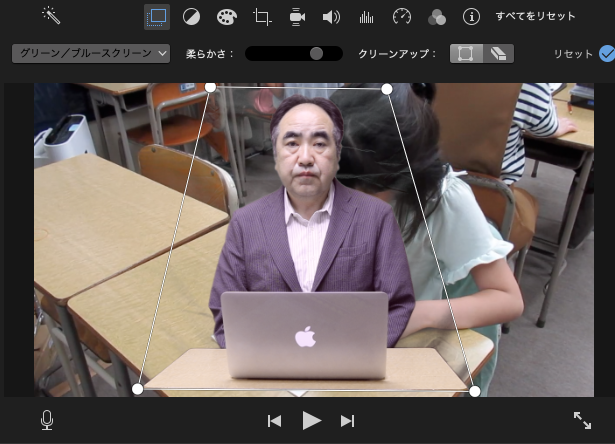Click the 柔らかさ softness slider knob
This screenshot has height=444, width=615.
(316, 54)
